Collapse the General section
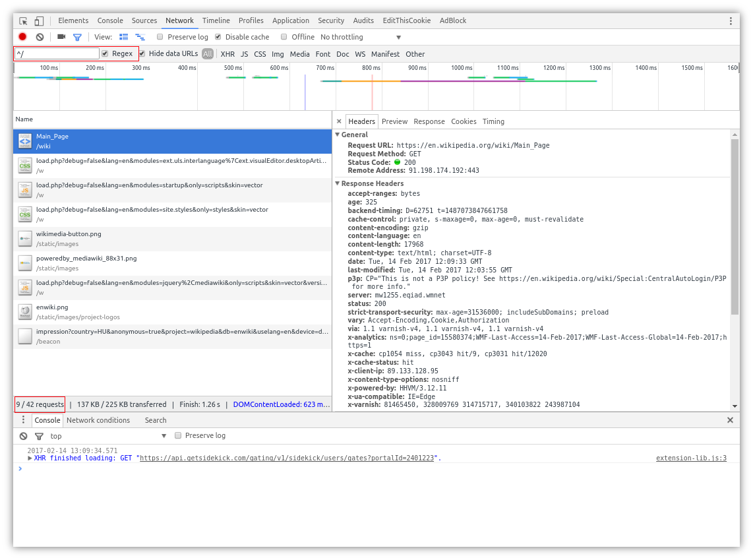Viewport: 753px width, 560px height. (337, 135)
